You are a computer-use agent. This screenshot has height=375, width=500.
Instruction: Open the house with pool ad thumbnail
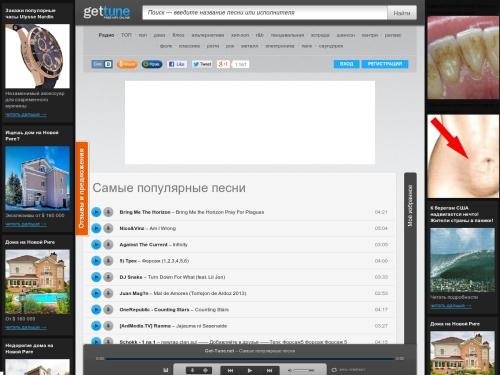[x=37, y=282]
